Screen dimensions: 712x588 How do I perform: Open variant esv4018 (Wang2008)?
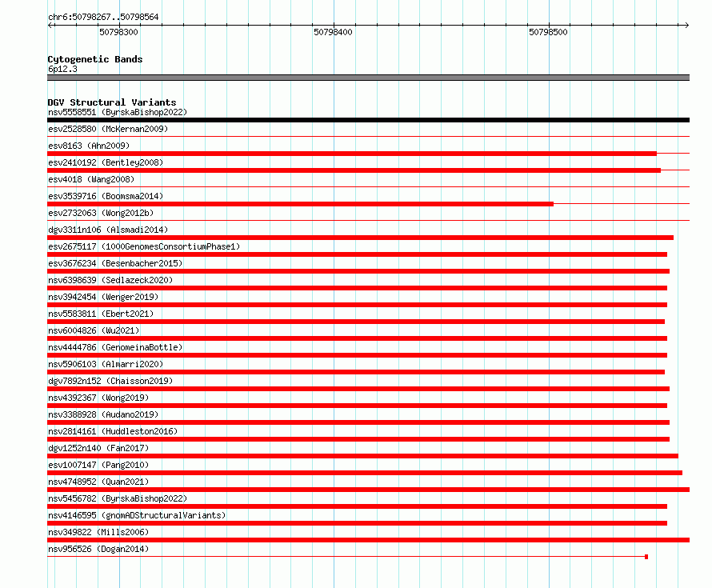point(91,179)
